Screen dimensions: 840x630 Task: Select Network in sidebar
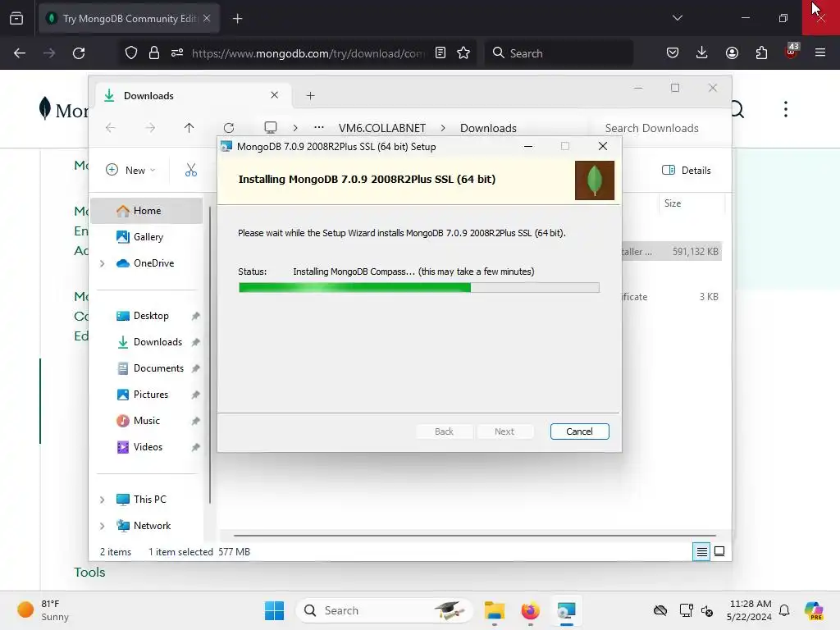click(x=152, y=526)
